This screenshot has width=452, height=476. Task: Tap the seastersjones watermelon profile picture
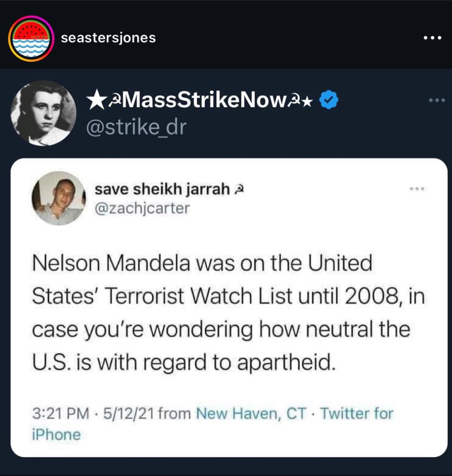[x=32, y=39]
